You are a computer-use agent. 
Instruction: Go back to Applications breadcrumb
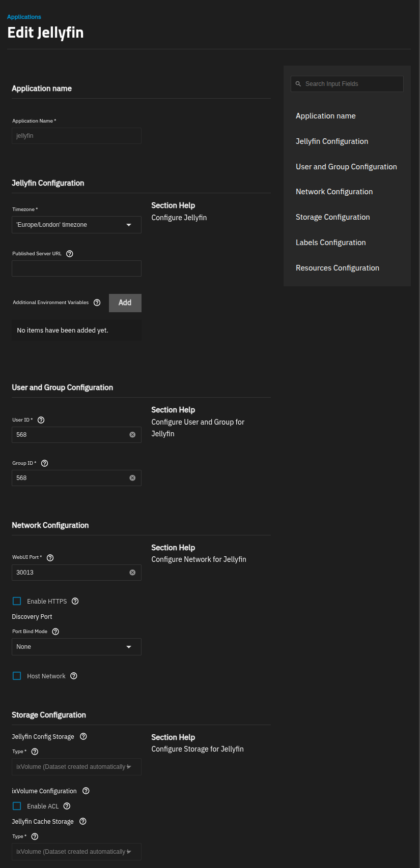[x=24, y=17]
